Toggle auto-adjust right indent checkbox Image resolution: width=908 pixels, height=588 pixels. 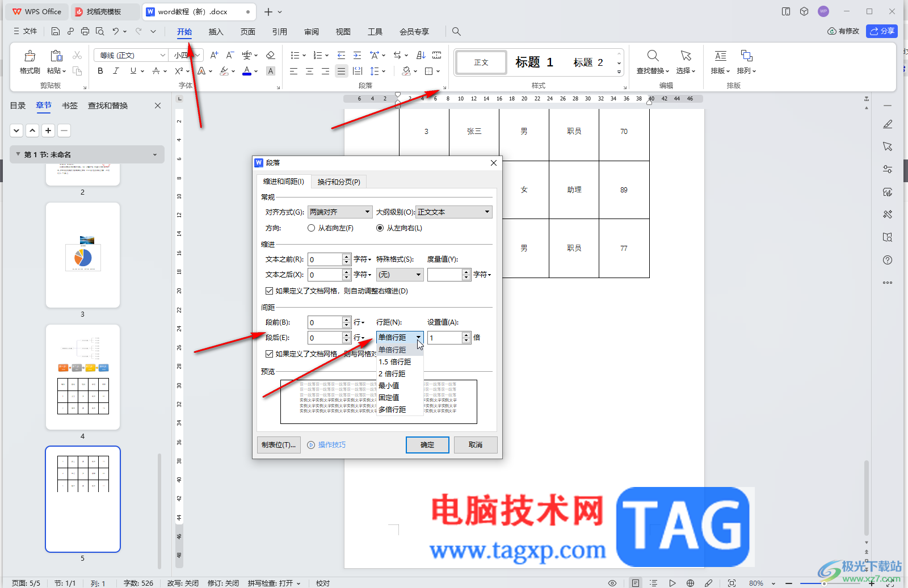(269, 291)
